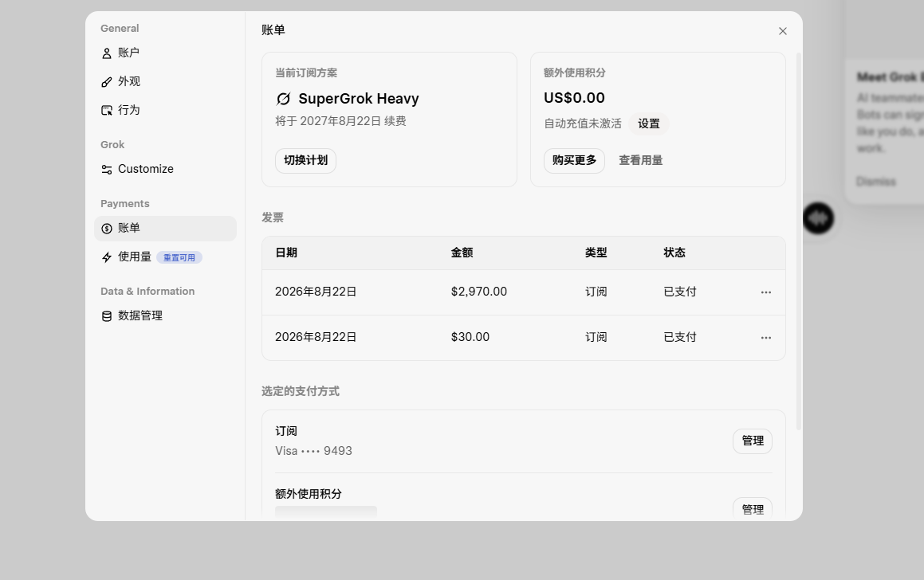The image size is (924, 580).
Task: Click the SuperGrok Heavy logo icon
Action: coord(284,99)
